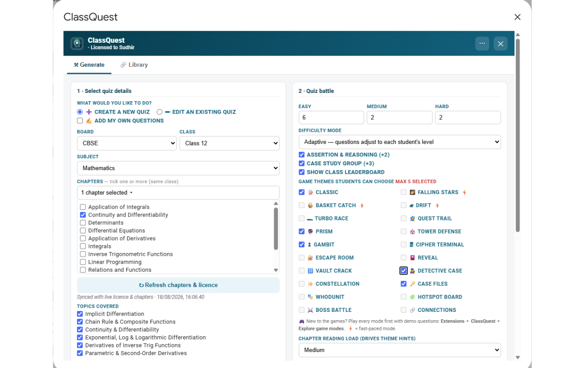588x368 pixels.
Task: Uncheck Continuity and Differentiability chapter
Action: [x=83, y=215]
